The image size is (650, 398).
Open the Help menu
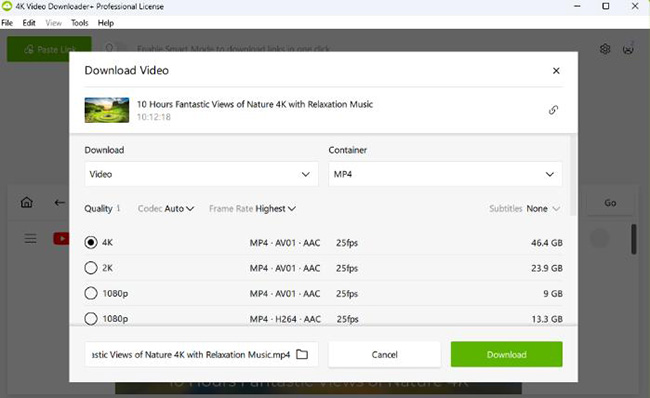(106, 23)
